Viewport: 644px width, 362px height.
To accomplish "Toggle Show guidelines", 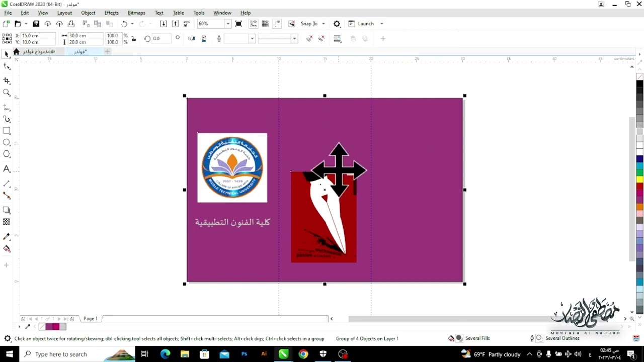I will pyautogui.click(x=277, y=24).
